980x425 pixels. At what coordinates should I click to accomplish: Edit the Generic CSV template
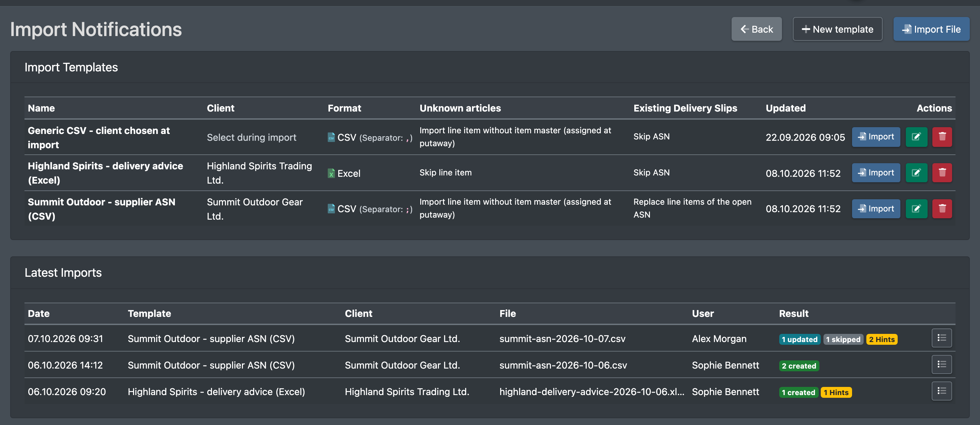point(916,137)
